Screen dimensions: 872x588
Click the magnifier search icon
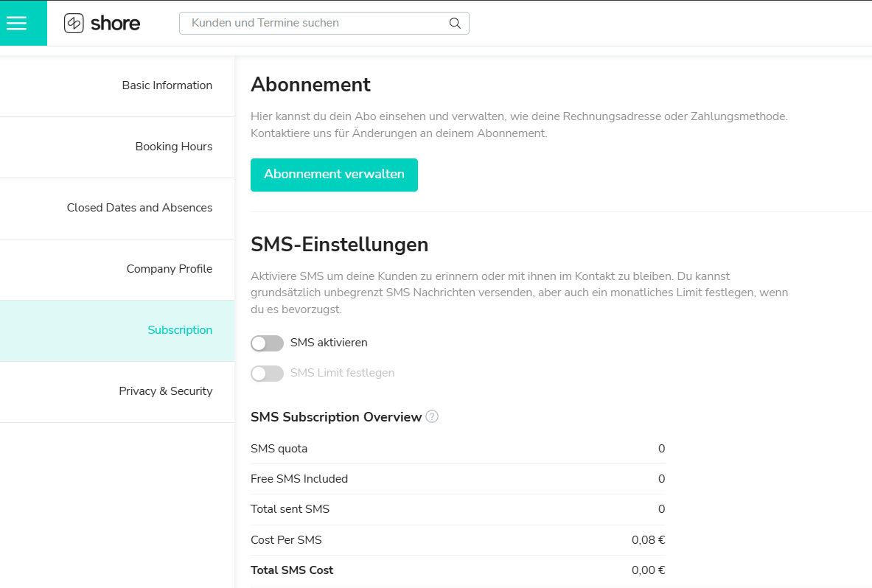tap(455, 23)
